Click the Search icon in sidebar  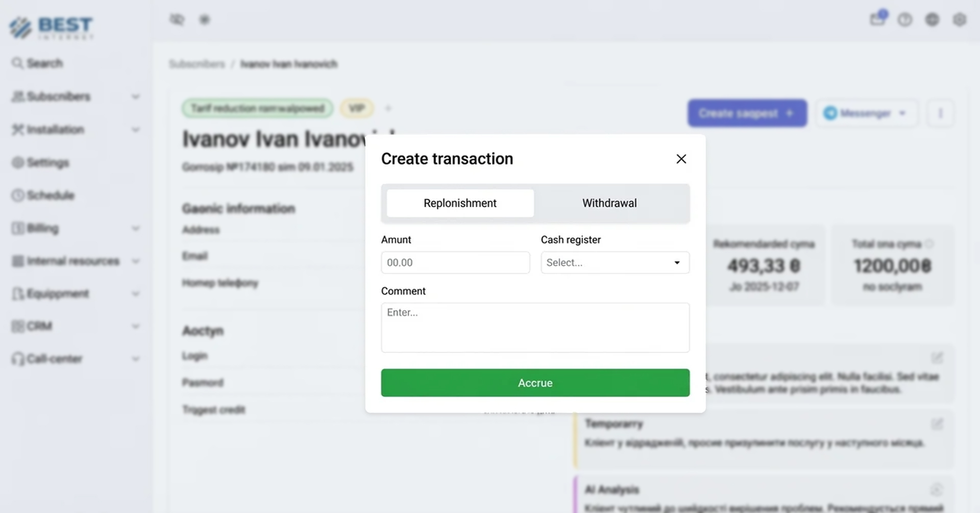pos(17,63)
